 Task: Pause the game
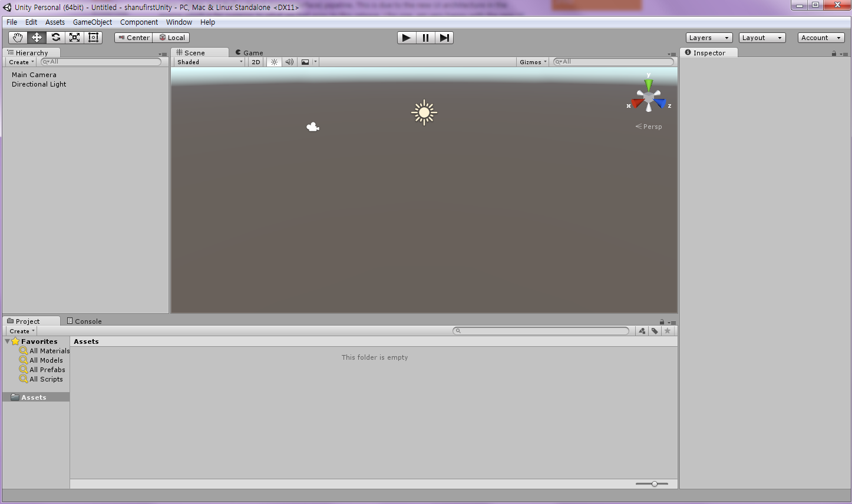pos(425,38)
